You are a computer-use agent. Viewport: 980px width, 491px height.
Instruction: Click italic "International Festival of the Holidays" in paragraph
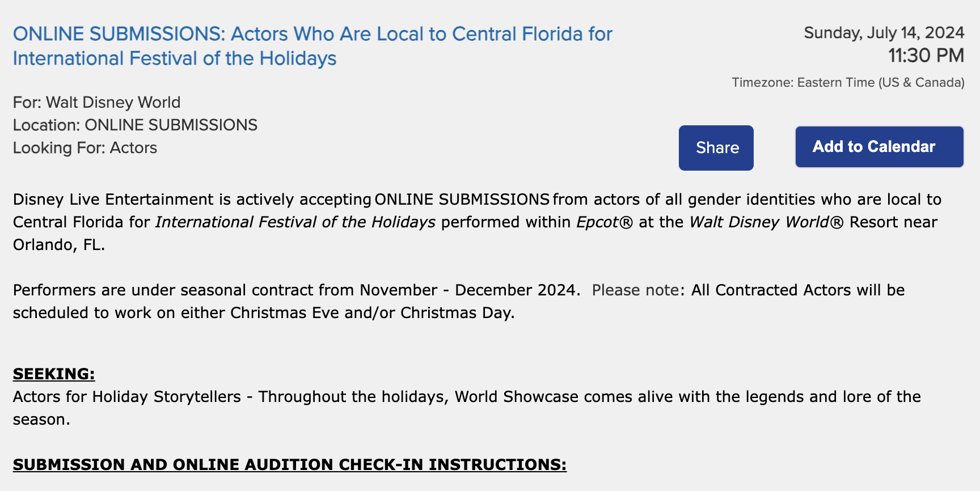point(295,222)
